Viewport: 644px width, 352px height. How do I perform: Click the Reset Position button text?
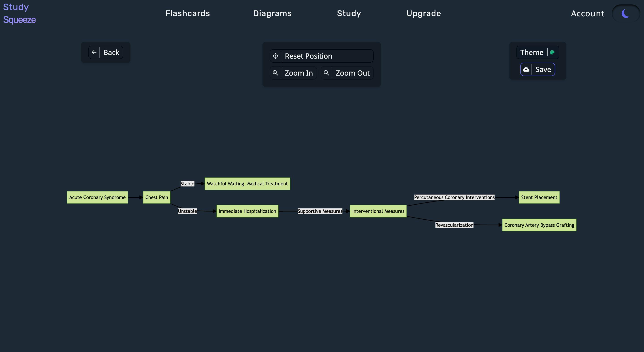[x=309, y=56]
